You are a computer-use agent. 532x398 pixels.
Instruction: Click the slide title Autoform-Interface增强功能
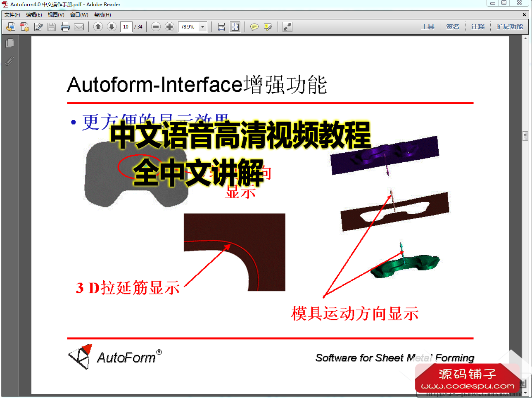coord(197,85)
